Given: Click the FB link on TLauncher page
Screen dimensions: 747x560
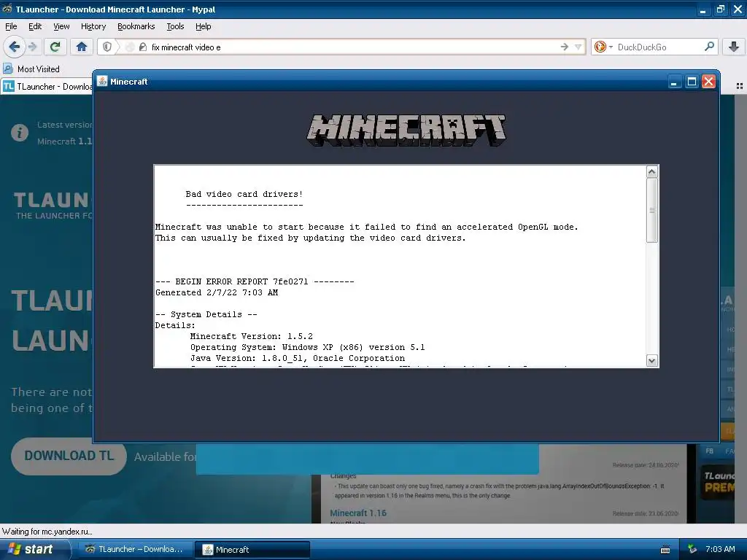Looking at the screenshot, I should [x=709, y=451].
